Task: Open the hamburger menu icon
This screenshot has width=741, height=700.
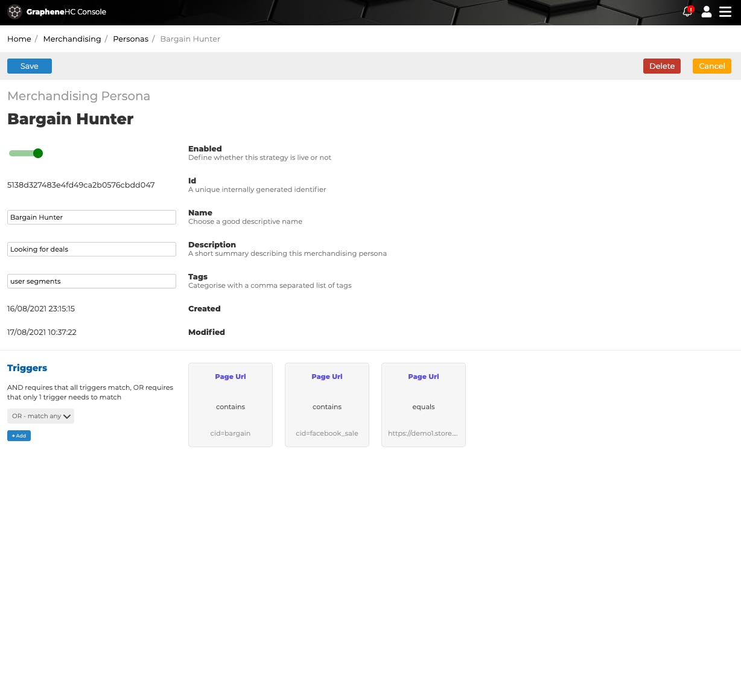Action: point(725,11)
